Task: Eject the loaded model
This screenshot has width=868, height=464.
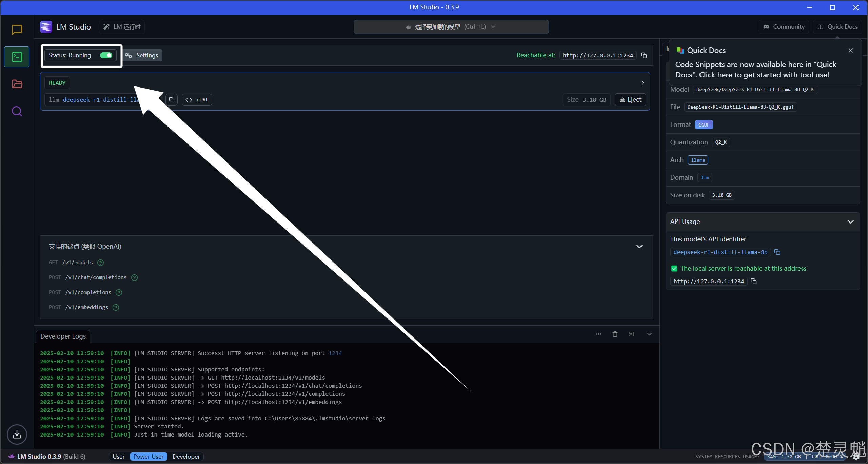Action: coord(631,100)
